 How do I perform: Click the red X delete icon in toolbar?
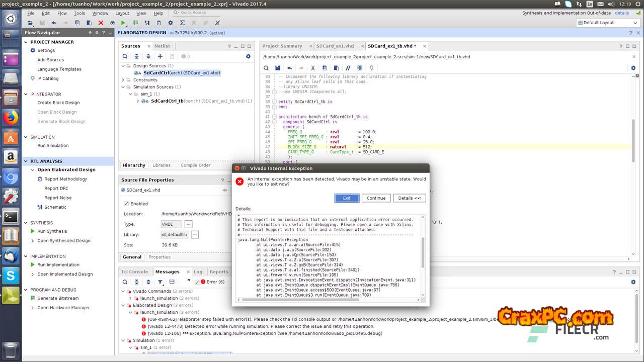point(101,23)
